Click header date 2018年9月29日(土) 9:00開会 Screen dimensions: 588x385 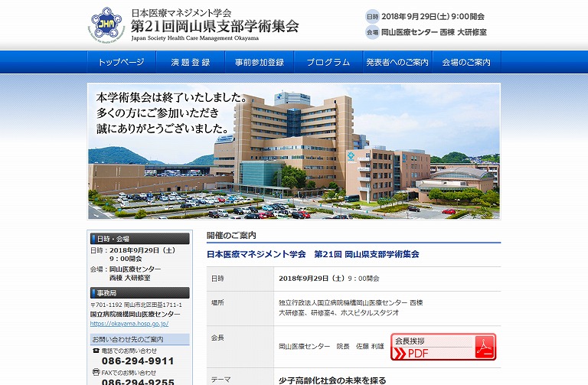point(433,17)
